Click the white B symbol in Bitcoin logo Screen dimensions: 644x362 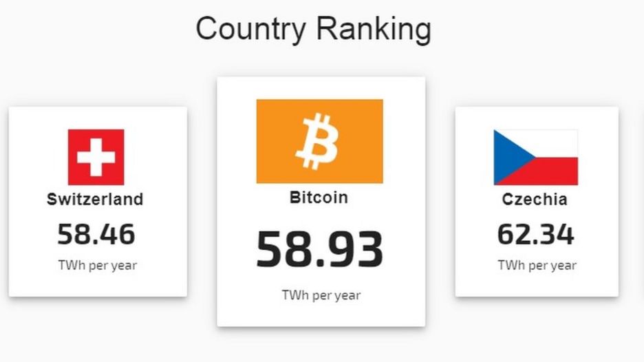[317, 141]
